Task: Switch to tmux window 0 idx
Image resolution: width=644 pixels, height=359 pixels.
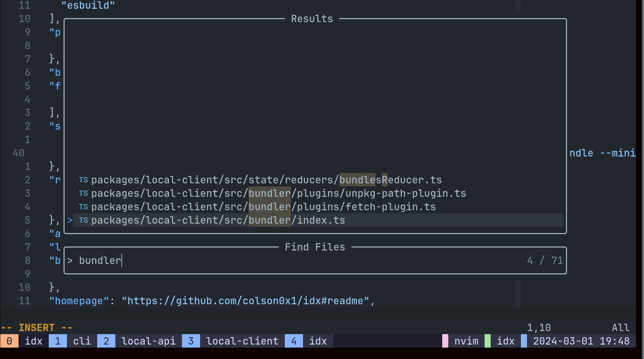Action: point(24,341)
